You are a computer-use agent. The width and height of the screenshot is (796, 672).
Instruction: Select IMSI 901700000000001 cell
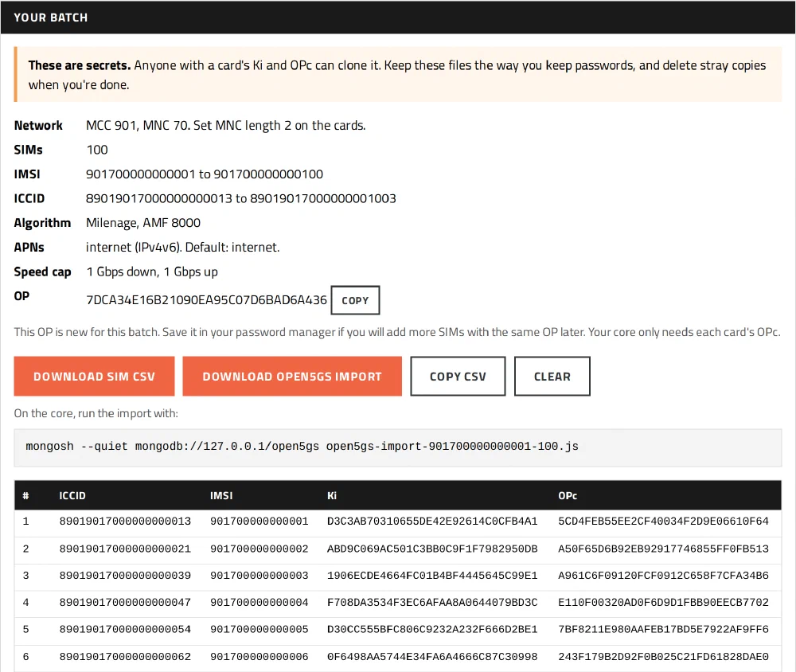point(259,522)
